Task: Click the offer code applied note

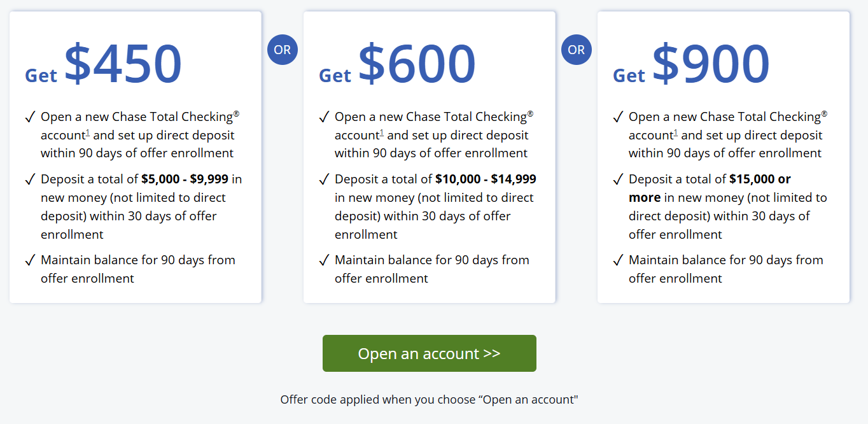Action: click(429, 400)
